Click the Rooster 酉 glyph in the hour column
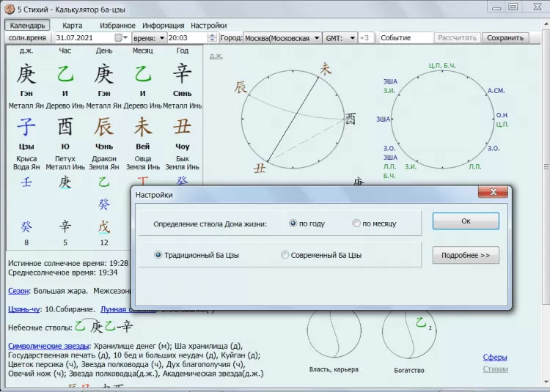The width and height of the screenshot is (550, 392). click(65, 126)
